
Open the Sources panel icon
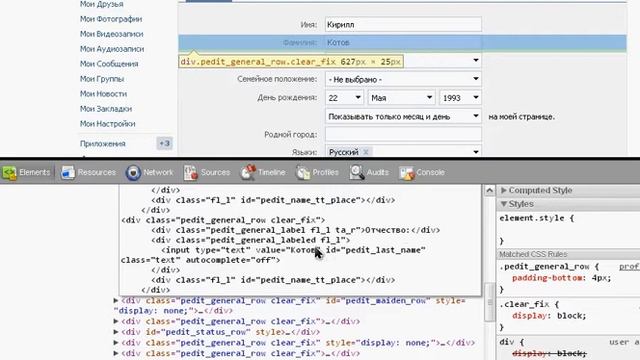[x=191, y=173]
